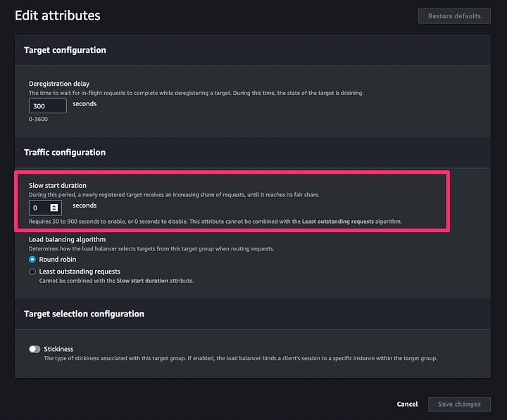Click the Edit attributes page title
507x420 pixels.
point(58,15)
